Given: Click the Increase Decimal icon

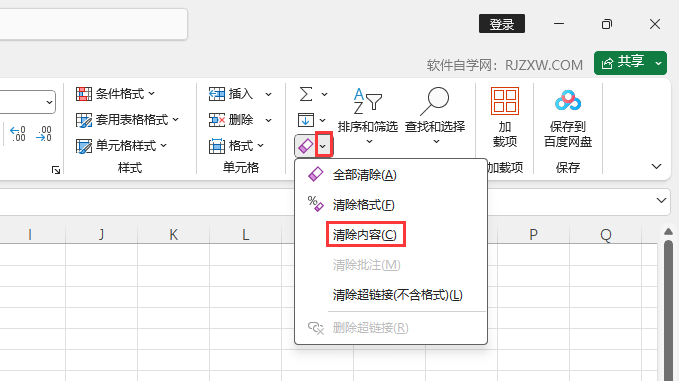Looking at the screenshot, I should (x=18, y=133).
